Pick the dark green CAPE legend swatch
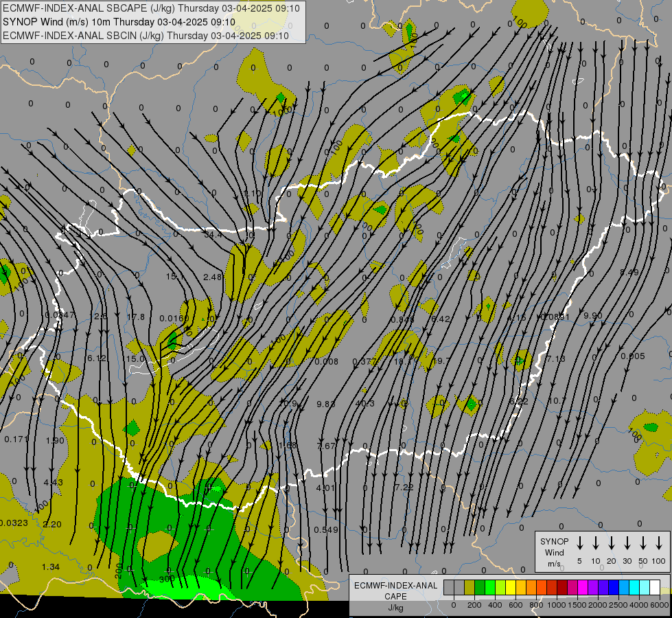 (x=480, y=587)
